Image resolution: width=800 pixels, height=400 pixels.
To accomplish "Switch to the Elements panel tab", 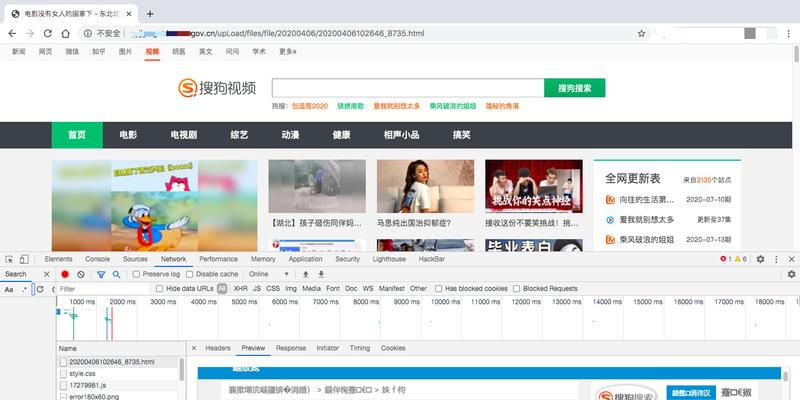I will (58, 259).
